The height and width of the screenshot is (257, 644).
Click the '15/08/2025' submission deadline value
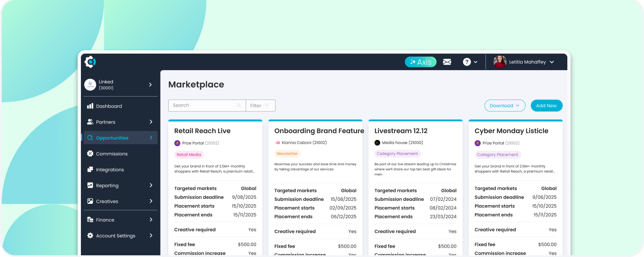pos(343,199)
